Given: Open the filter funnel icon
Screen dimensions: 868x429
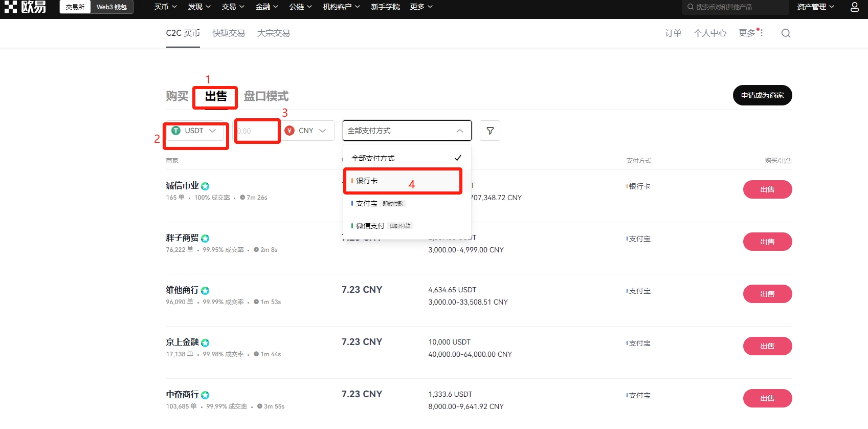Looking at the screenshot, I should tap(490, 131).
